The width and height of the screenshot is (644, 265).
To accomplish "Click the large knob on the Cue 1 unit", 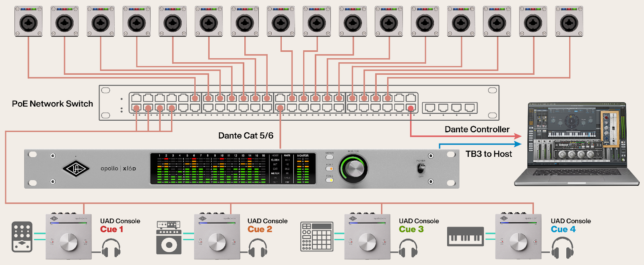I will [x=69, y=242].
